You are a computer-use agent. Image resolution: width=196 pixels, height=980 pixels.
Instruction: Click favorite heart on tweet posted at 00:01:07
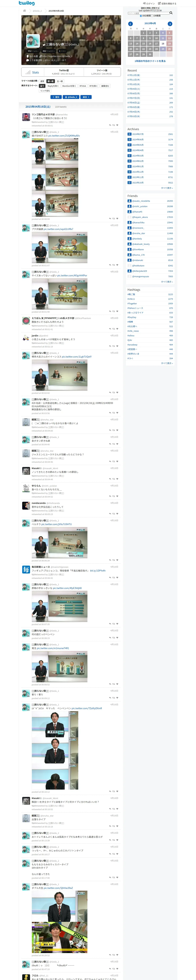coord(117,265)
